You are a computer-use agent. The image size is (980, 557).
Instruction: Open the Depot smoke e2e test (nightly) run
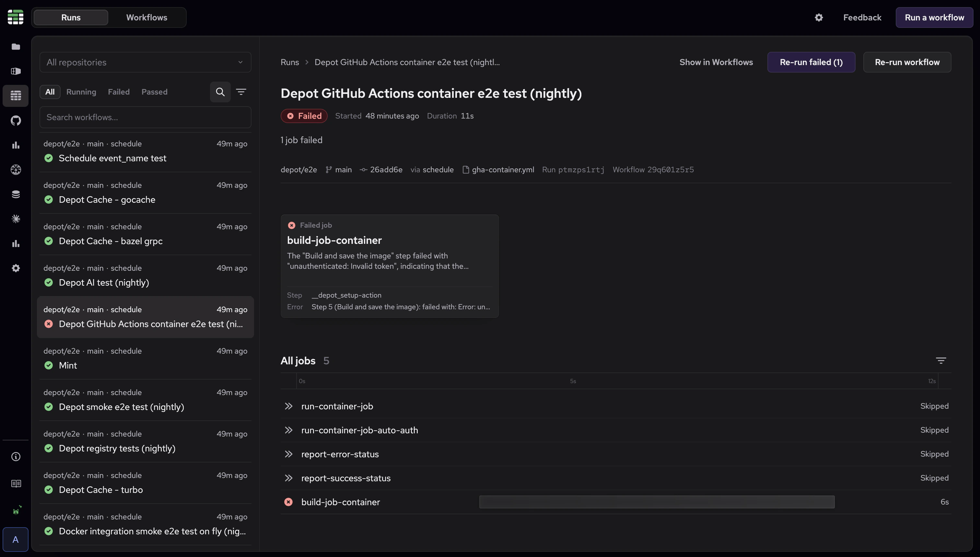146,400
